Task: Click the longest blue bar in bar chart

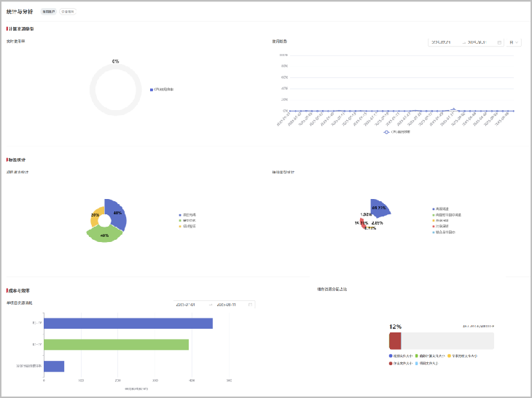Action: point(128,323)
